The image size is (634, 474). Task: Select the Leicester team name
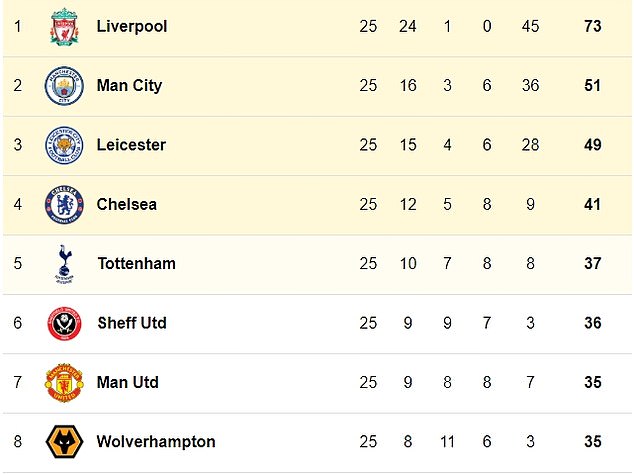coord(131,145)
